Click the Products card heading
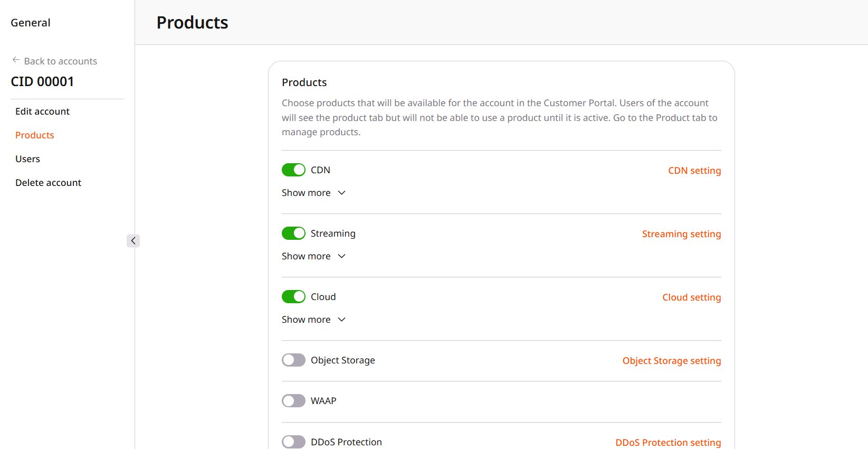This screenshot has height=449, width=868. (x=304, y=82)
